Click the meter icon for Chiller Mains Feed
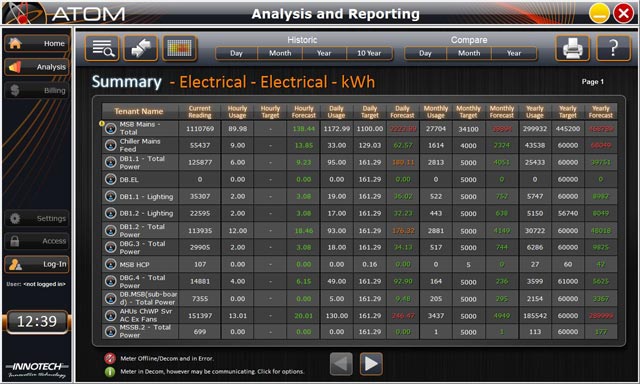 [x=111, y=145]
